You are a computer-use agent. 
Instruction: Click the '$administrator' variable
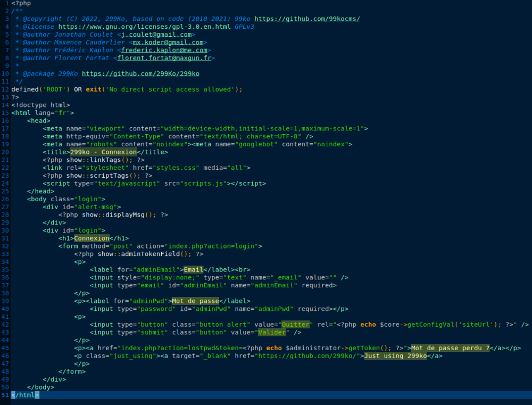pyautogui.click(x=313, y=348)
